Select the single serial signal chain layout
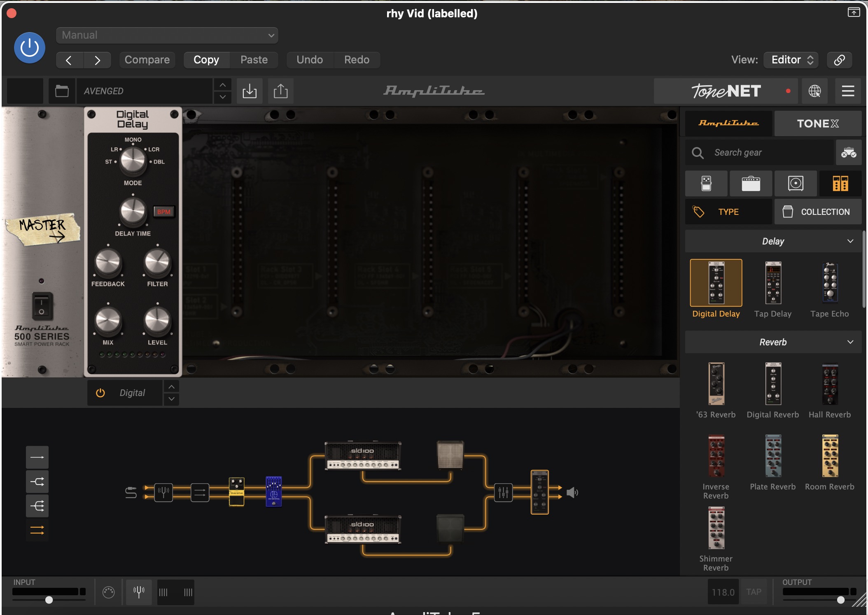 [37, 457]
